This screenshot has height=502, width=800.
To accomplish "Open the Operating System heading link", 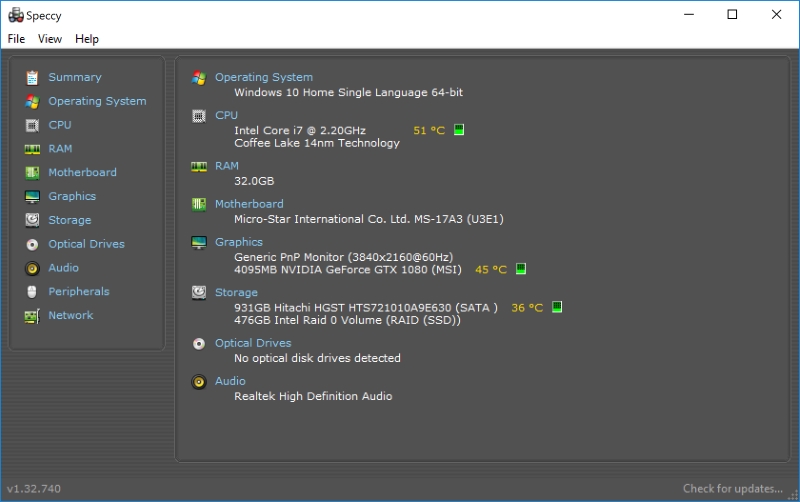I will 264,78.
